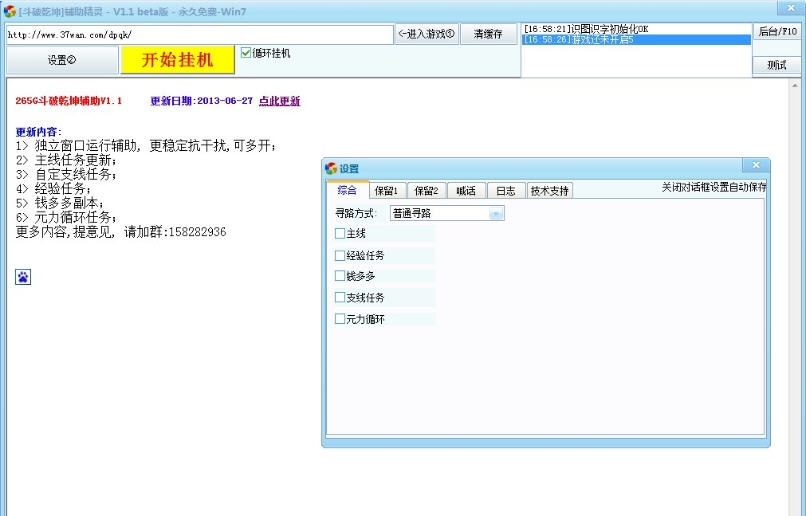The height and width of the screenshot is (516, 806).
Task: Click the group number 158282936
Action: [197, 232]
